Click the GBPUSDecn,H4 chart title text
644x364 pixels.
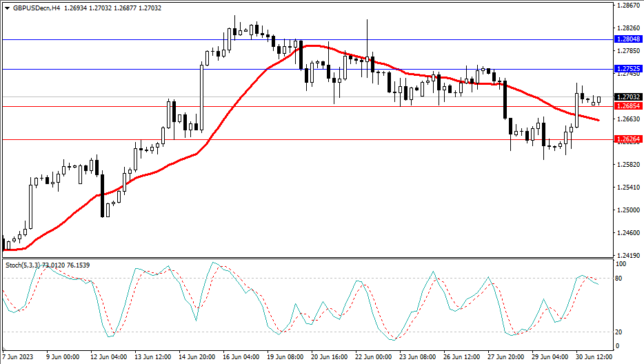pos(34,8)
